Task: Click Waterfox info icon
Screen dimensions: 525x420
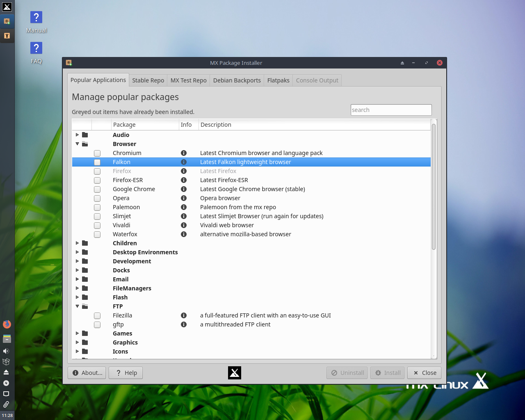Action: tap(184, 234)
